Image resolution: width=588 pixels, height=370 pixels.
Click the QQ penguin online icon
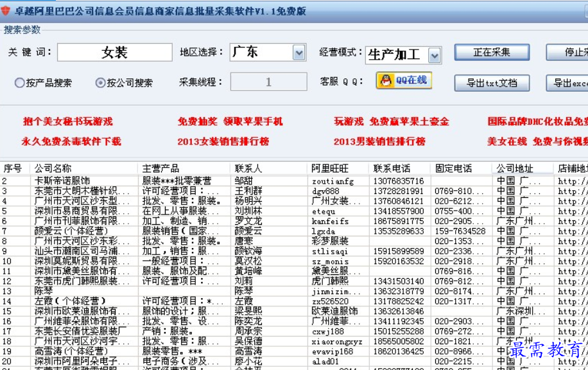click(404, 80)
